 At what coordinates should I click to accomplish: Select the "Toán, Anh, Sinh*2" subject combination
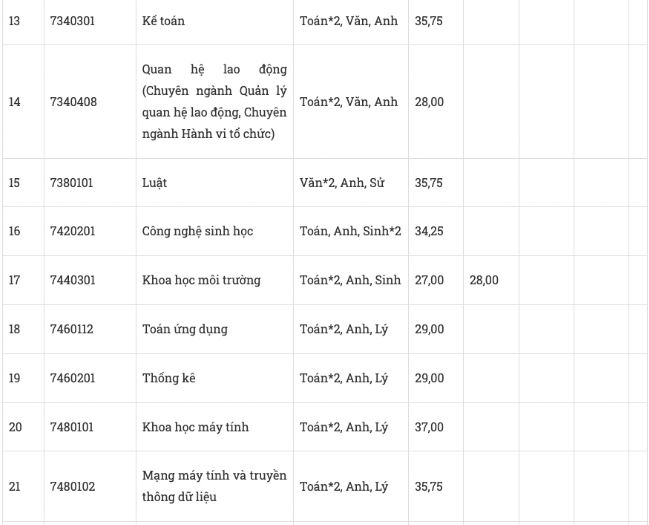(x=350, y=231)
